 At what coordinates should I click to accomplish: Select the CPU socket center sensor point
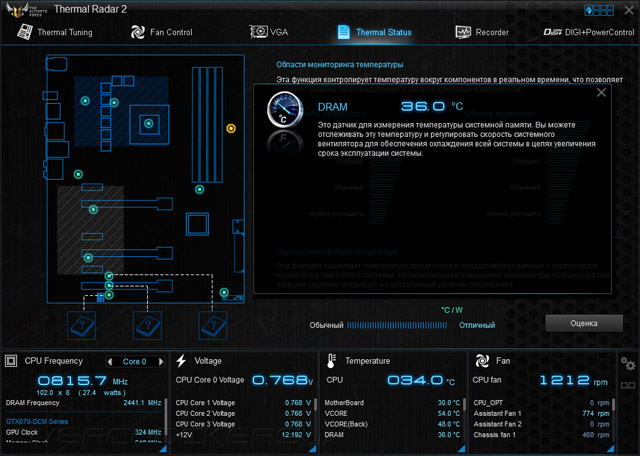pos(149,123)
